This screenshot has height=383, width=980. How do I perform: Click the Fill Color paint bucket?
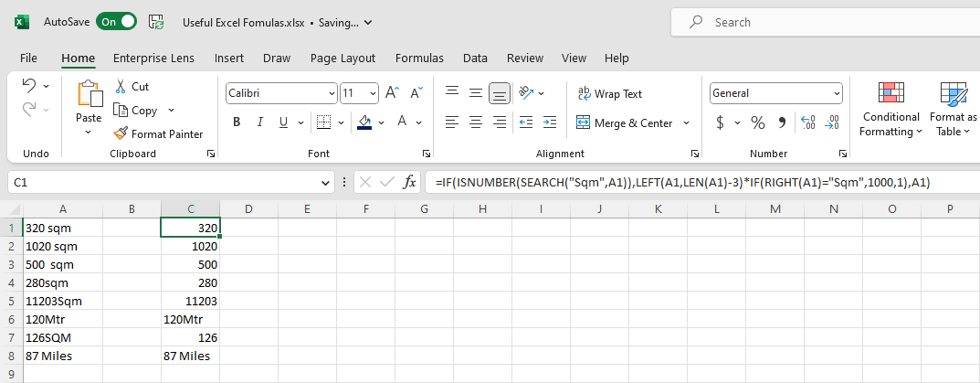(365, 122)
